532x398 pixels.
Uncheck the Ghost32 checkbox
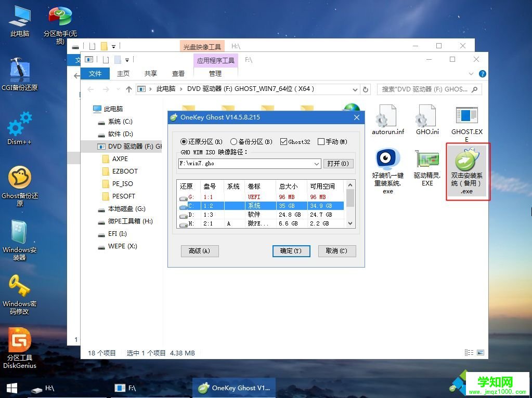tap(283, 141)
